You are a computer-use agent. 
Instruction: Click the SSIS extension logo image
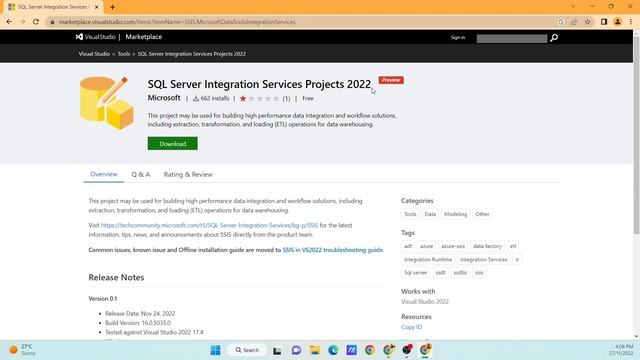click(x=107, y=102)
